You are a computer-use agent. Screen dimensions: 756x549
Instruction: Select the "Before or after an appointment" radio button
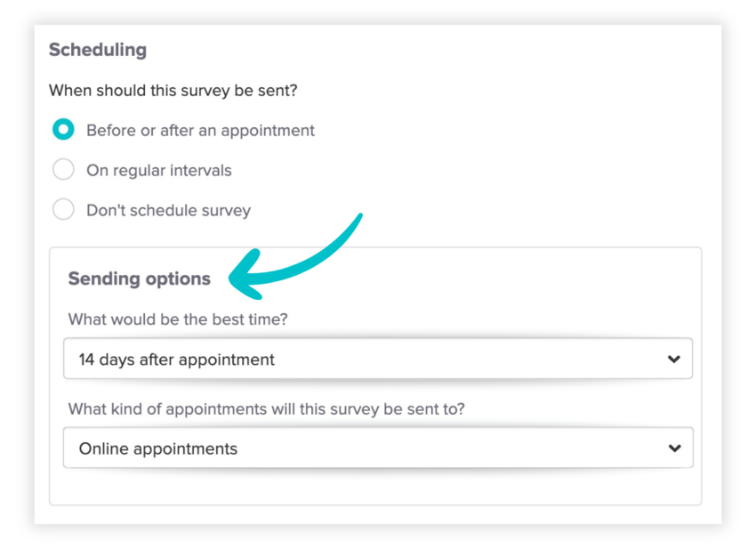[x=63, y=130]
